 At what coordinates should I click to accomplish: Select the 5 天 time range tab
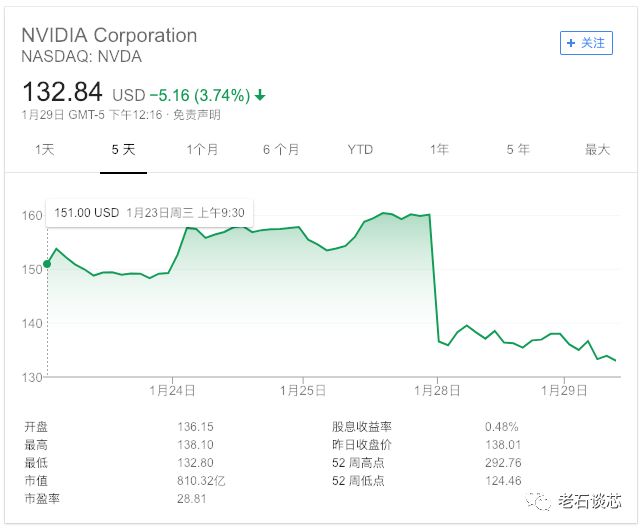pos(123,149)
